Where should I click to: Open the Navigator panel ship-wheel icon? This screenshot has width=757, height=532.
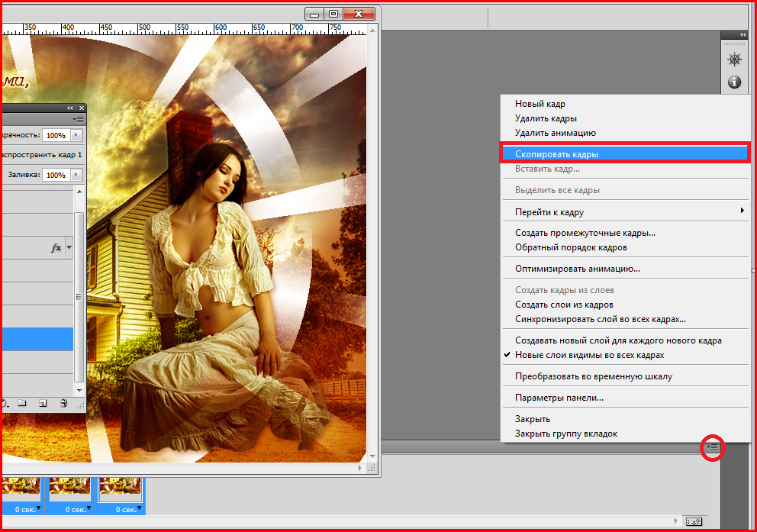point(734,60)
